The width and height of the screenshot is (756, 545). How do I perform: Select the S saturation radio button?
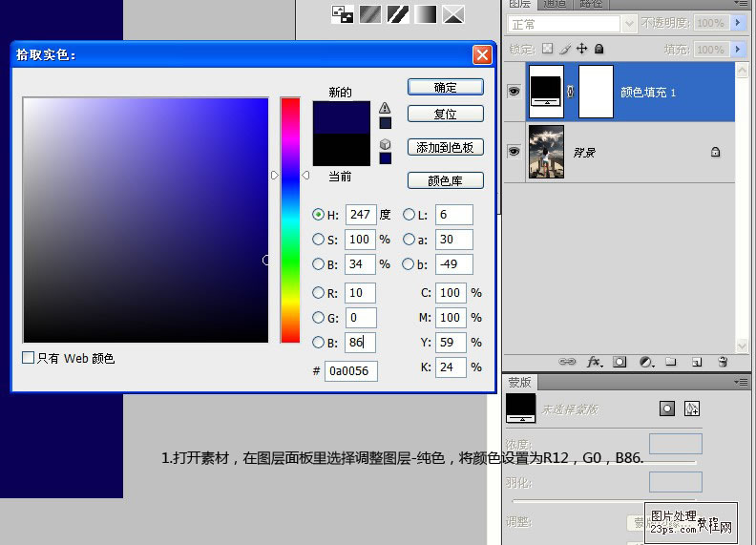tap(318, 240)
